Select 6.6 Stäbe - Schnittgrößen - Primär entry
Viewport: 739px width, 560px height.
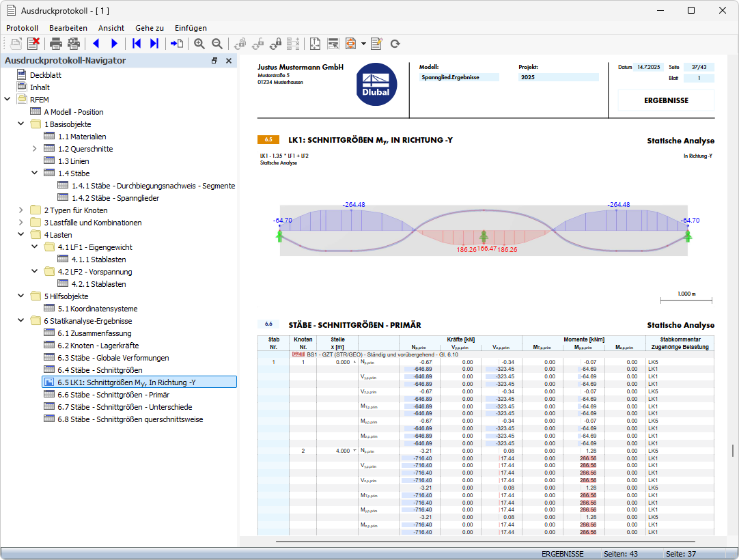[113, 395]
